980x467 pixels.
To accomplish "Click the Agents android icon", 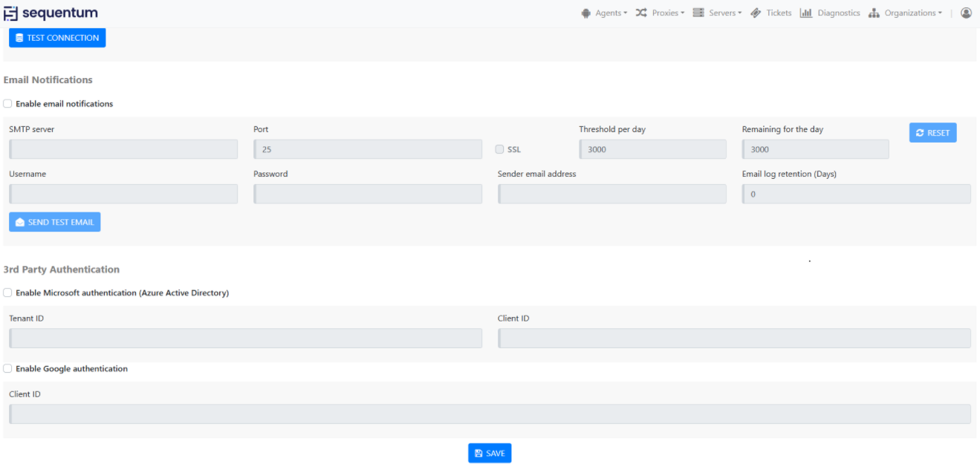I will tap(586, 13).
